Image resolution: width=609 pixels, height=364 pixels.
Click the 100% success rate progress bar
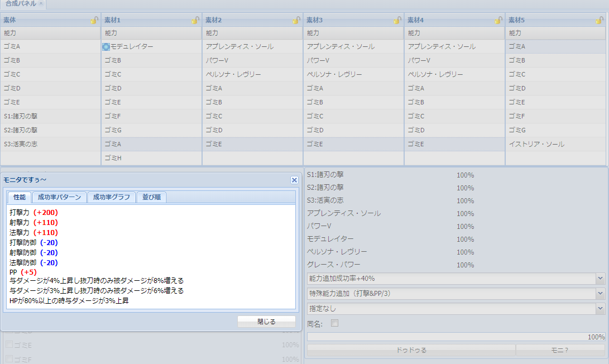456,337
